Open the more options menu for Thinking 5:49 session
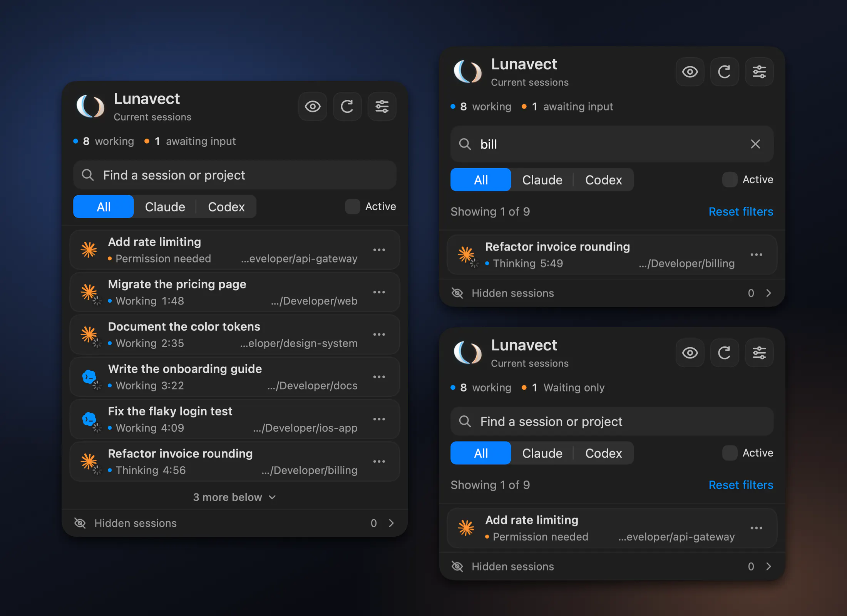Screen dimensions: 847x616 757,255
